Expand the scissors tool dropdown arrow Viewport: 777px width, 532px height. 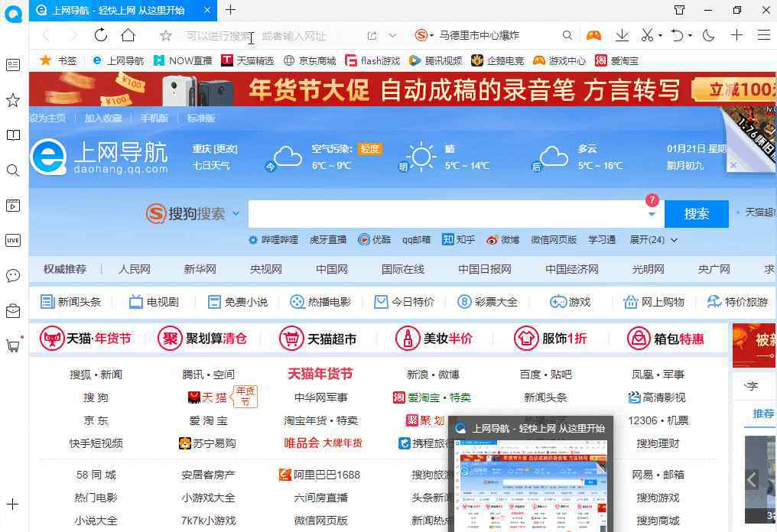pyautogui.click(x=660, y=36)
